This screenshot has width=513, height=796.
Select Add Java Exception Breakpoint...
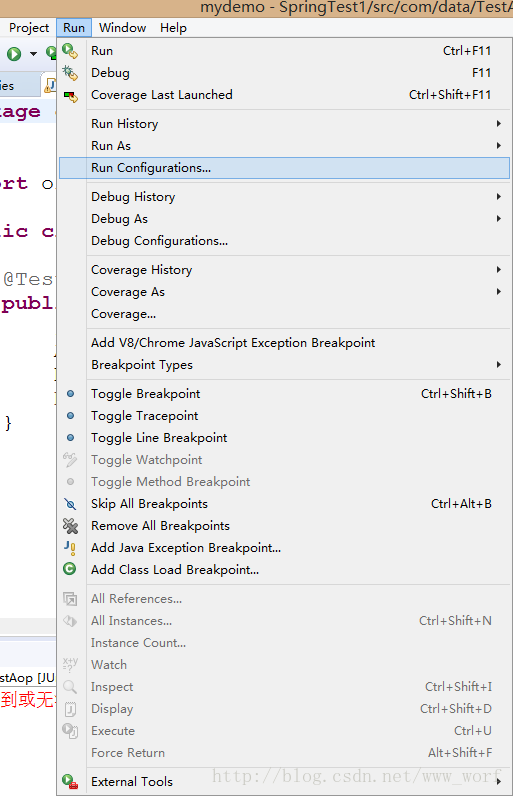pyautogui.click(x=284, y=548)
